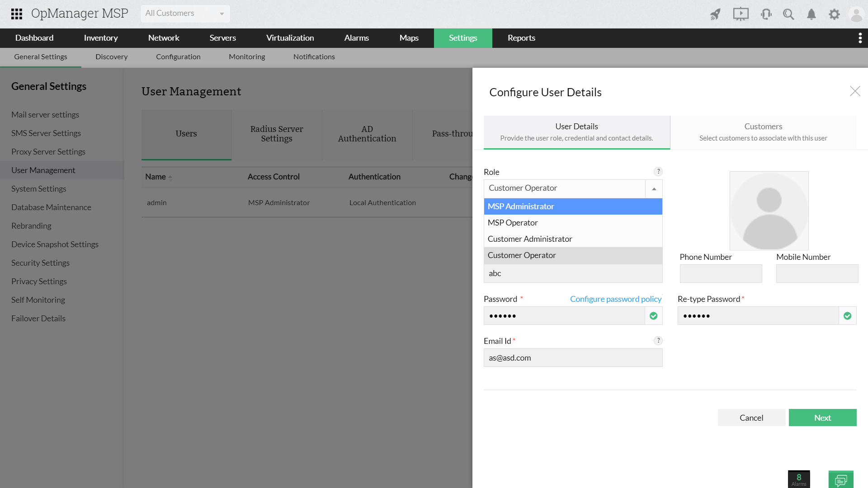Select MSP Operator from role list

click(x=513, y=223)
